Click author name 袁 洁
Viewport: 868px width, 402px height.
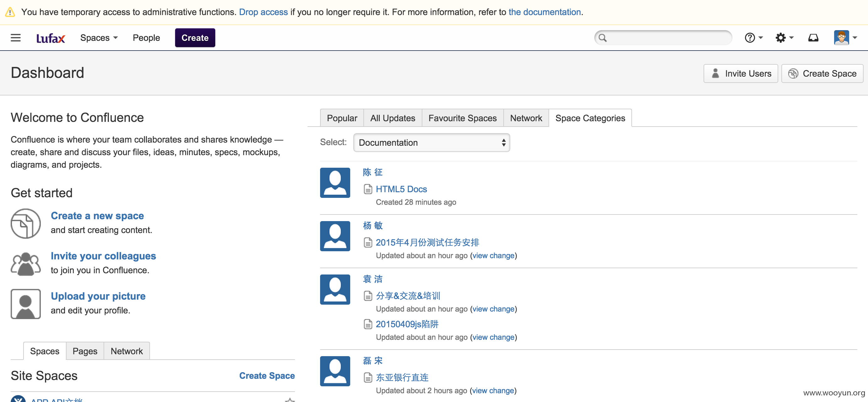click(x=373, y=279)
